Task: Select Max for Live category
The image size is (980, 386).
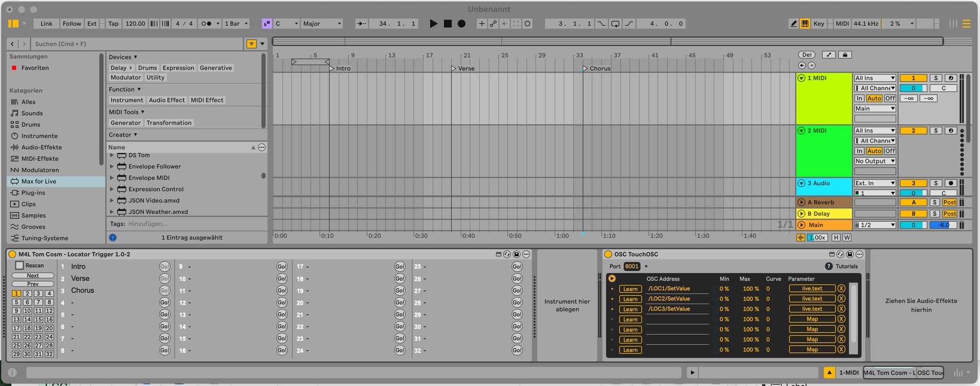Action: 39,181
